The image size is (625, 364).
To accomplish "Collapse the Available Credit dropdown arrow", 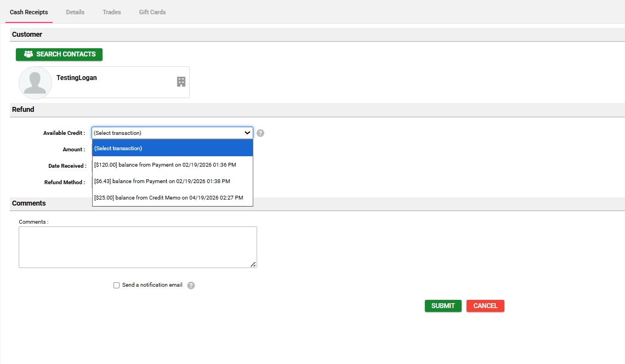I will pyautogui.click(x=247, y=133).
